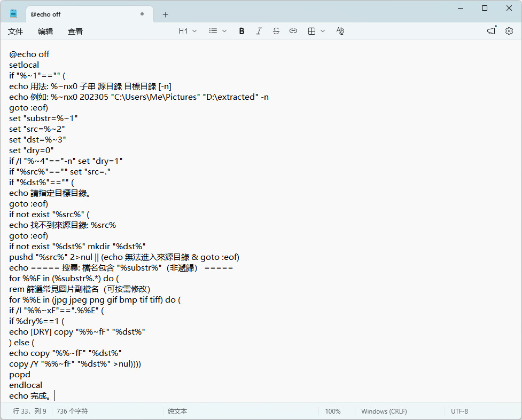Click the UTF-8 encoding indicator
The height and width of the screenshot is (420, 522).
[x=459, y=411]
